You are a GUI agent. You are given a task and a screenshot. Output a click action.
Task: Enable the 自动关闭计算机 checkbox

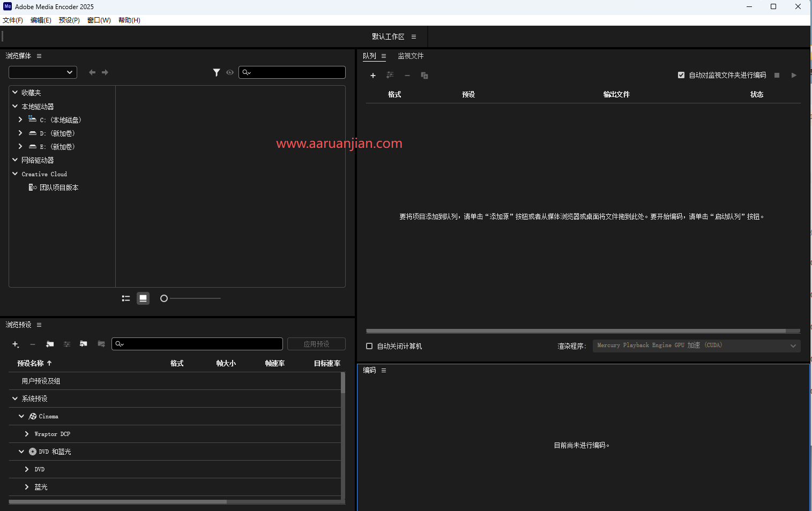[369, 346]
